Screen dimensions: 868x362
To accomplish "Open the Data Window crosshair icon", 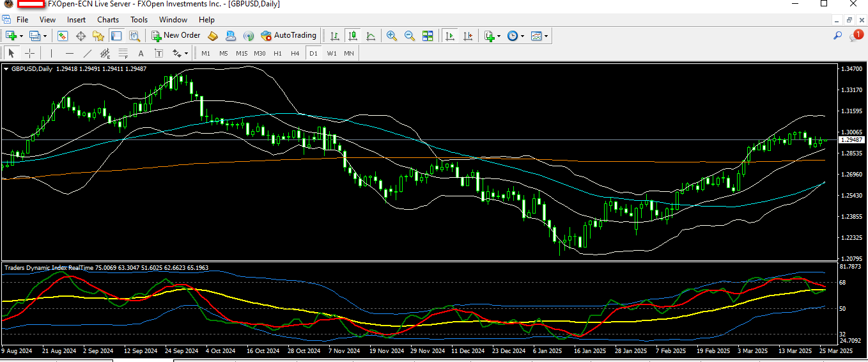I will (81, 36).
